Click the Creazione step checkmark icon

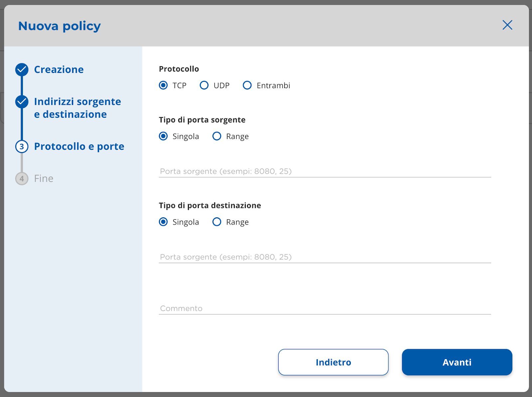[x=22, y=70]
